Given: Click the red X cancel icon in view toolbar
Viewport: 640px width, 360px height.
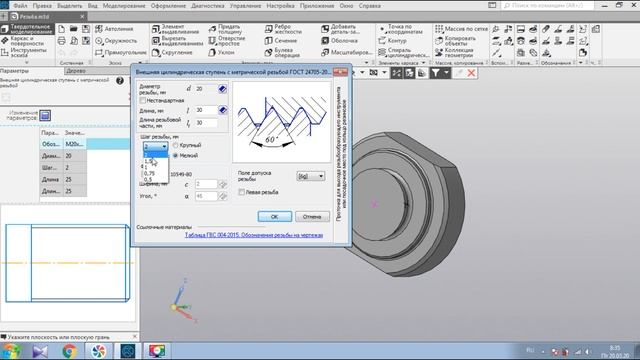Looking at the screenshot, I should click(x=471, y=73).
